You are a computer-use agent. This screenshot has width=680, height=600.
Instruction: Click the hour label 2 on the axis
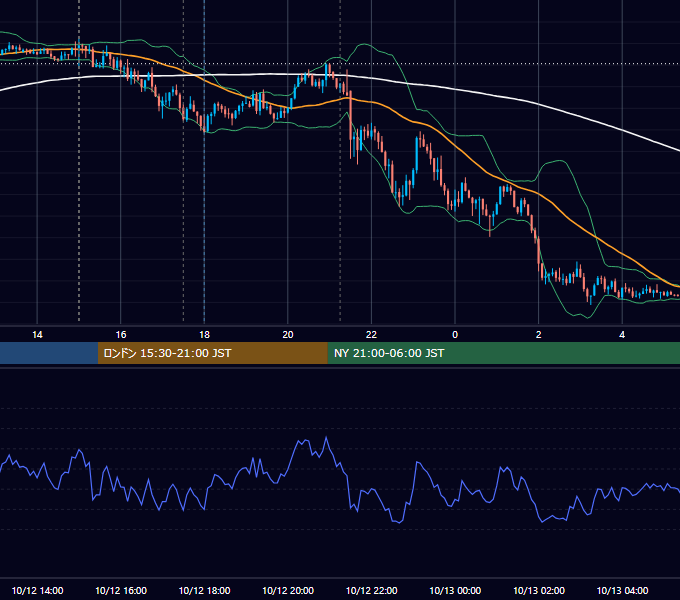tap(539, 335)
